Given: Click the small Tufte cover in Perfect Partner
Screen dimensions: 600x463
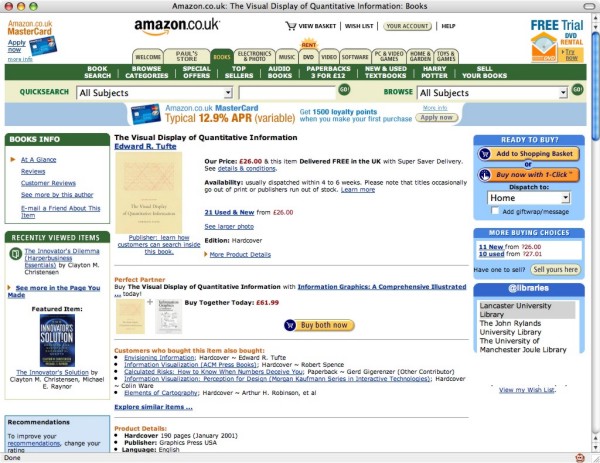Looking at the screenshot, I should pyautogui.click(x=130, y=316).
